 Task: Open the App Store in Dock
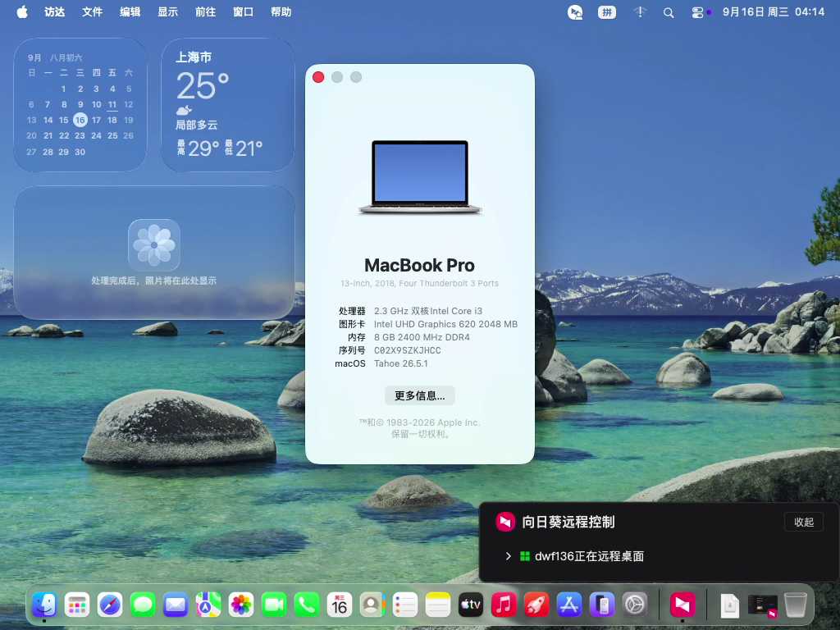point(569,605)
